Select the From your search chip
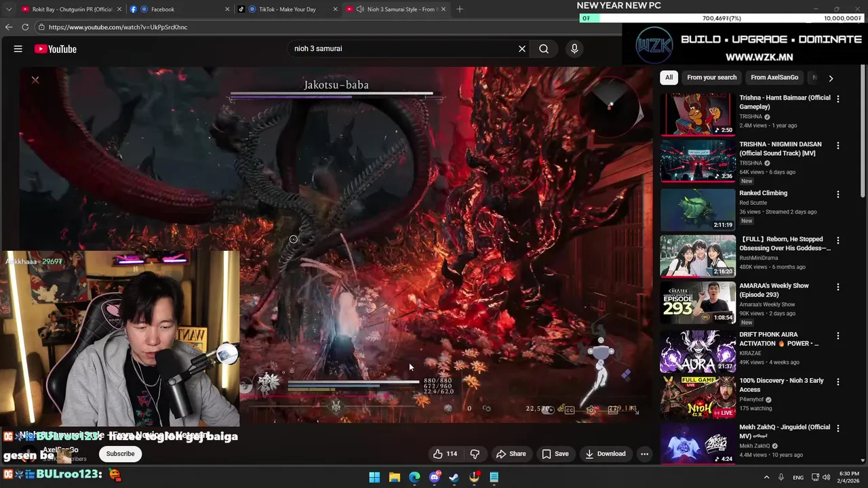 711,77
